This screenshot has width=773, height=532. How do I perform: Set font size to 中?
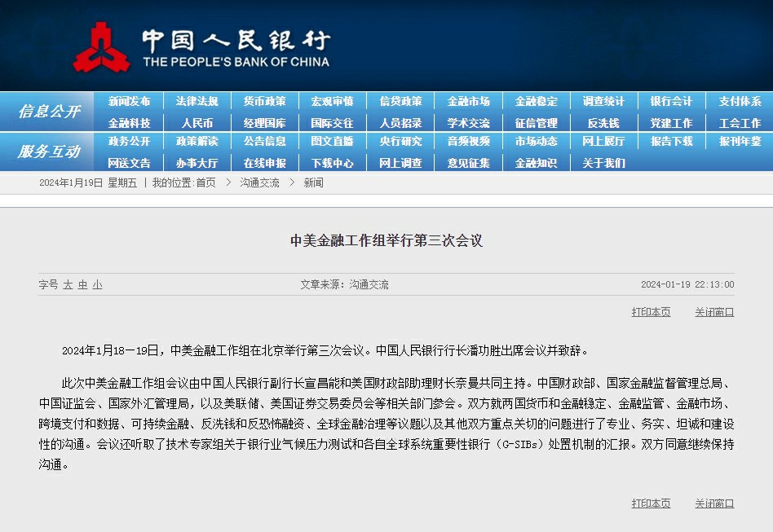(x=83, y=284)
